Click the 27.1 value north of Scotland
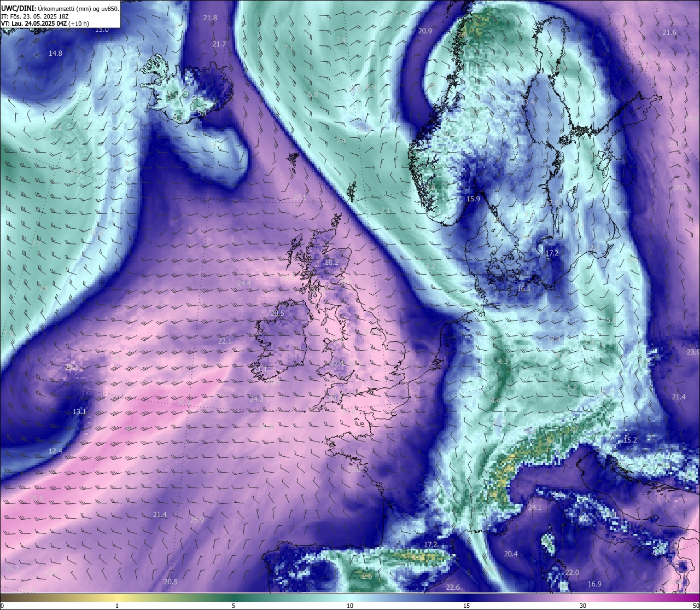The width and height of the screenshot is (700, 610). click(x=299, y=197)
